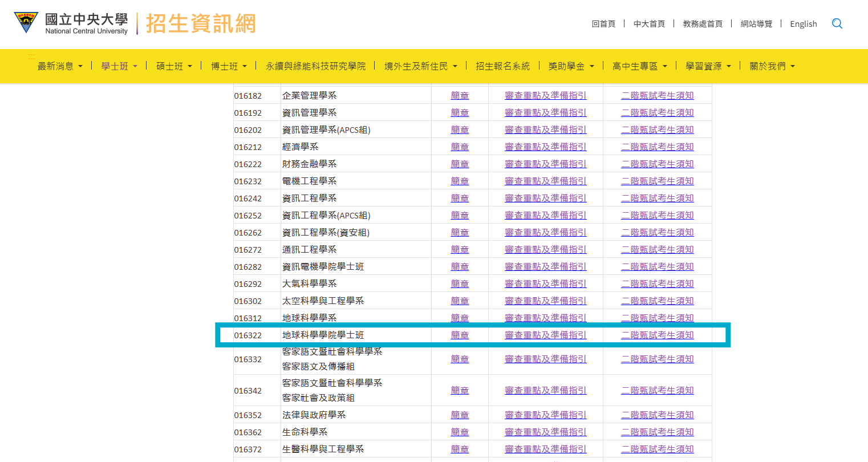Image resolution: width=868 pixels, height=462 pixels.
Task: Open 審查重點及準備指引 for 大氣科學學系
Action: [545, 284]
